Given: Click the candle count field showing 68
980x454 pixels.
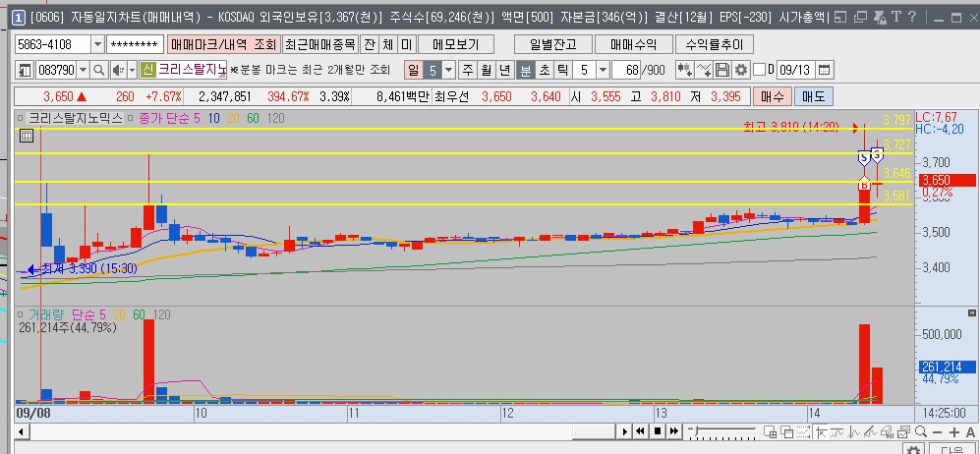Looking at the screenshot, I should coord(627,70).
